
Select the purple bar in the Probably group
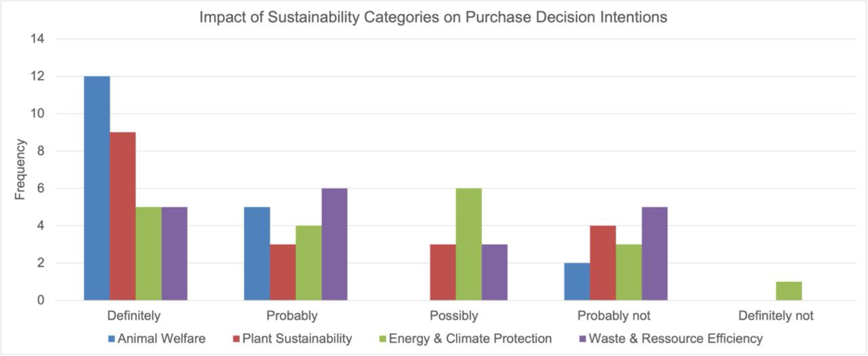pos(334,244)
